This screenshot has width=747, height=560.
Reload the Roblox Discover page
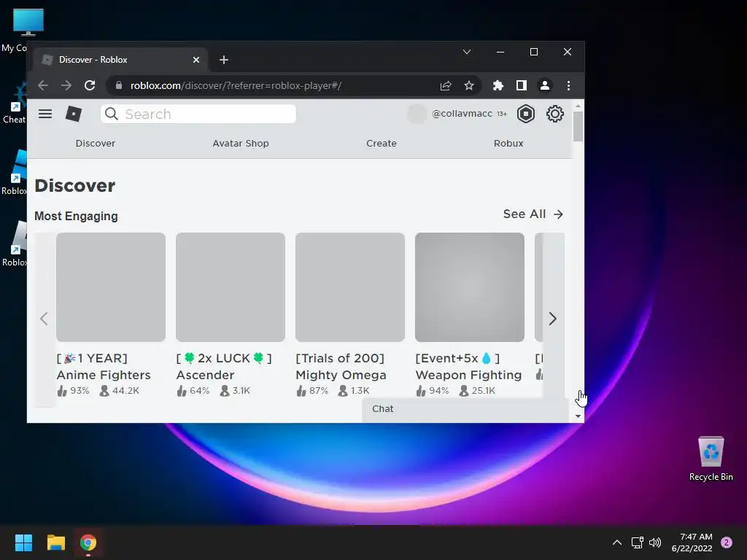click(x=90, y=86)
